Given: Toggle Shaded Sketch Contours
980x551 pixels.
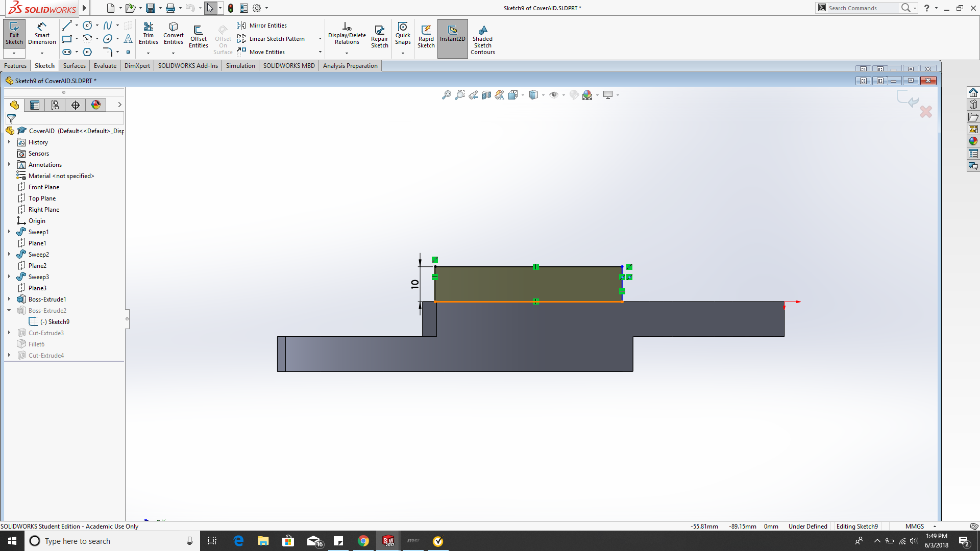Looking at the screenshot, I should tap(483, 40).
